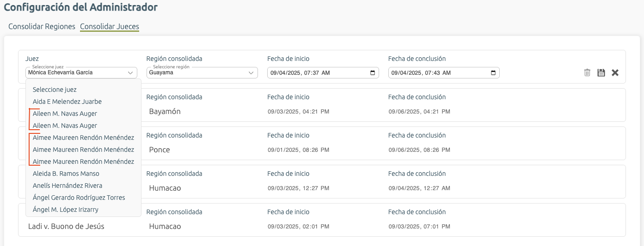
Task: Cancel editing with the X icon
Action: pyautogui.click(x=615, y=72)
